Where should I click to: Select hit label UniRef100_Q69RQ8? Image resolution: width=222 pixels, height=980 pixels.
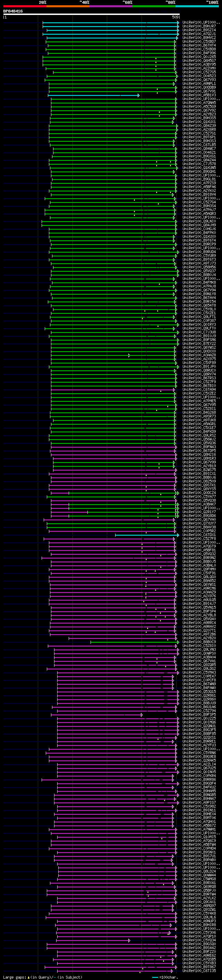tap(199, 887)
